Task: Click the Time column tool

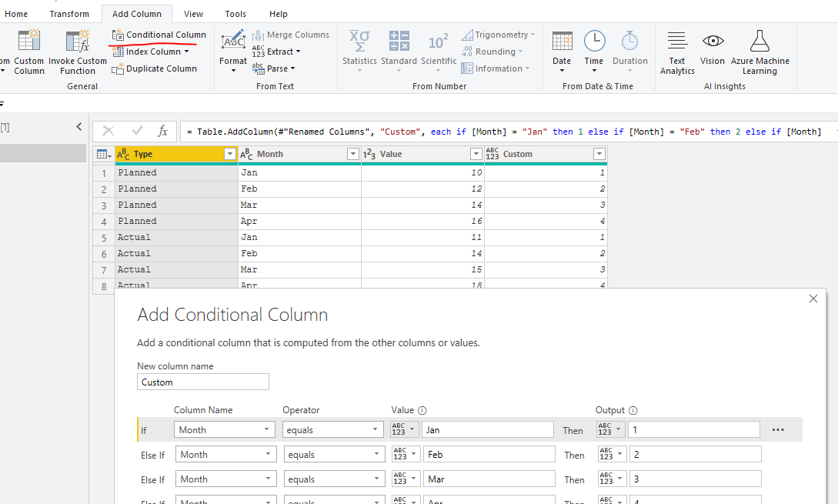Action: [x=594, y=52]
